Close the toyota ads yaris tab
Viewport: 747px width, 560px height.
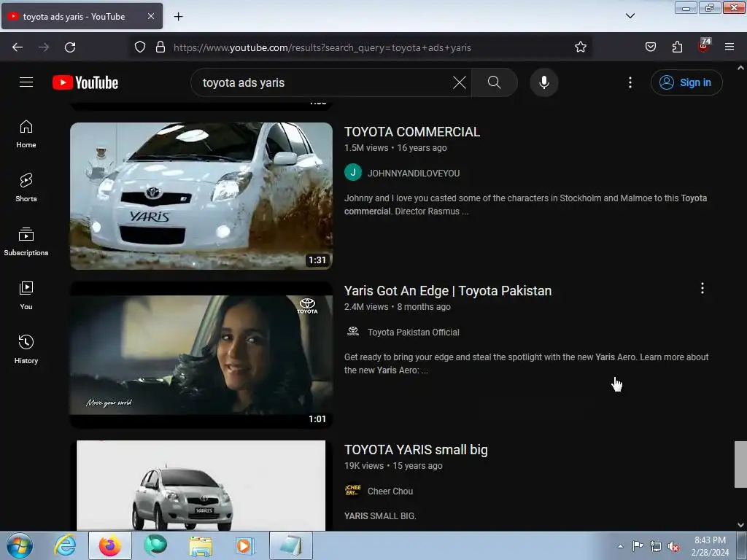(x=150, y=16)
